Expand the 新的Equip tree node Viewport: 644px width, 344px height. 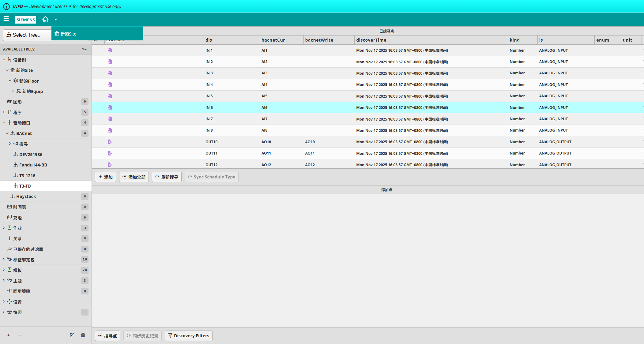coord(13,91)
